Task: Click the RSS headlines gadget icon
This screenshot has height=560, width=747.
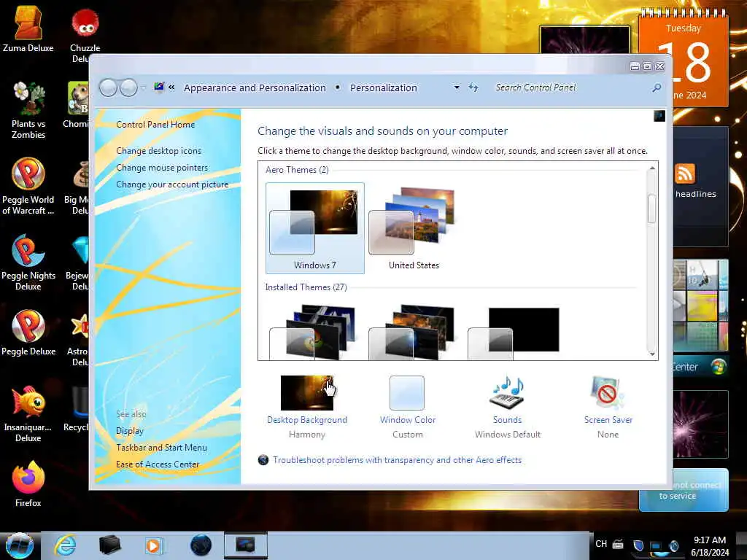Action: (x=685, y=174)
